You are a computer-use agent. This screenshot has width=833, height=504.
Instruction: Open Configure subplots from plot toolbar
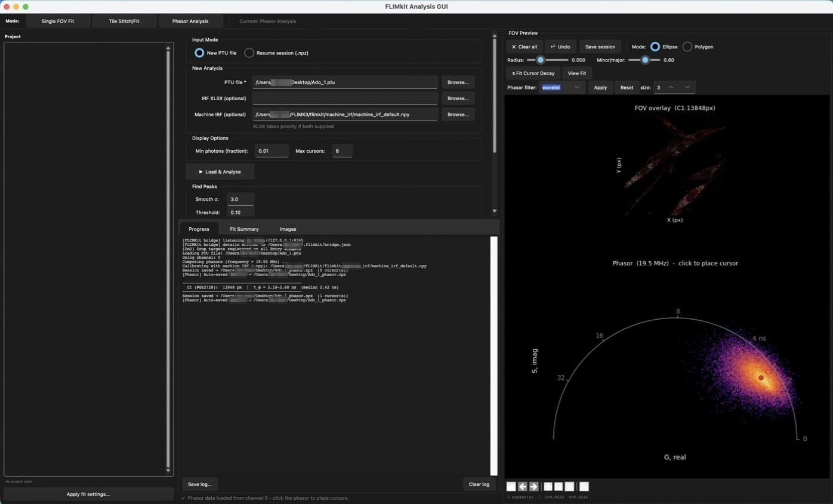pyautogui.click(x=569, y=487)
